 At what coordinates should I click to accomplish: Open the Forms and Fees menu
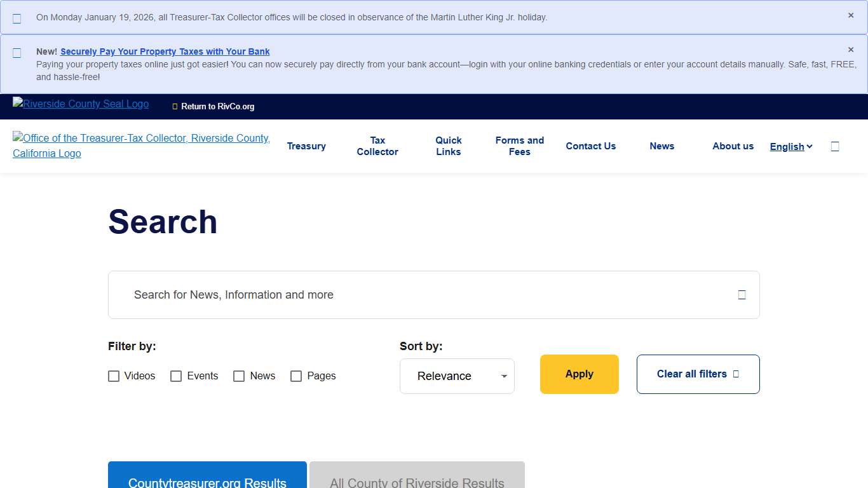[519, 146]
